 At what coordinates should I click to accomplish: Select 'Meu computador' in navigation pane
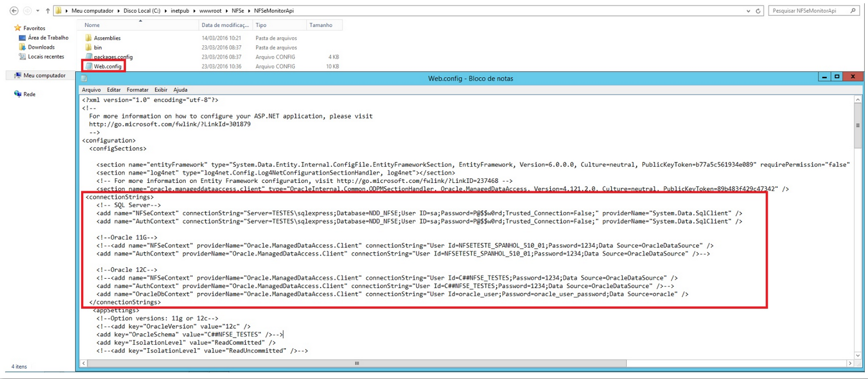click(44, 75)
